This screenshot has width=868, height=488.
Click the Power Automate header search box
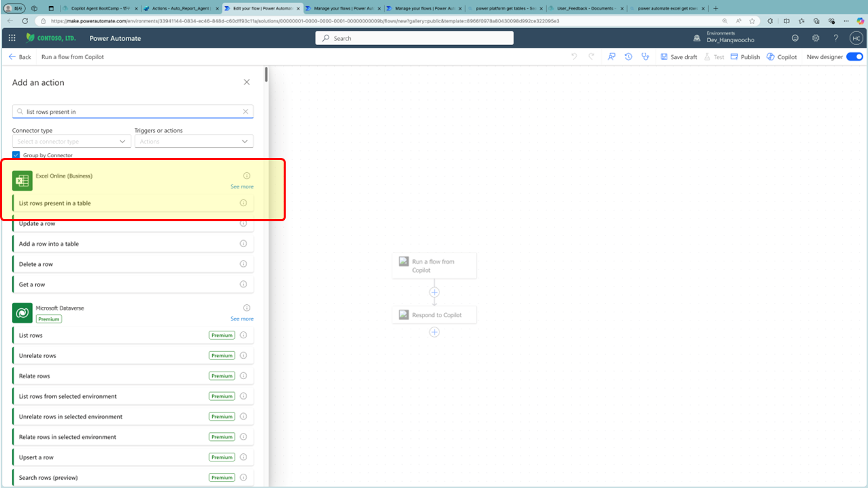click(x=414, y=38)
